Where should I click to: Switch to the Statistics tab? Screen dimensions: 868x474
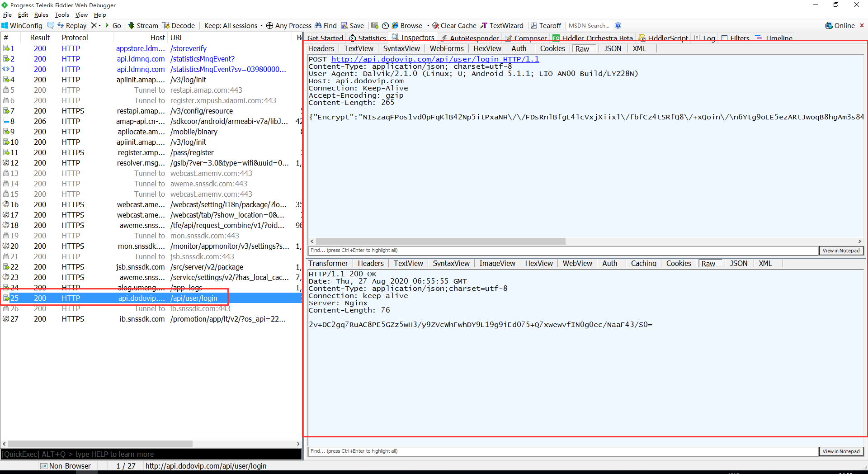368,38
